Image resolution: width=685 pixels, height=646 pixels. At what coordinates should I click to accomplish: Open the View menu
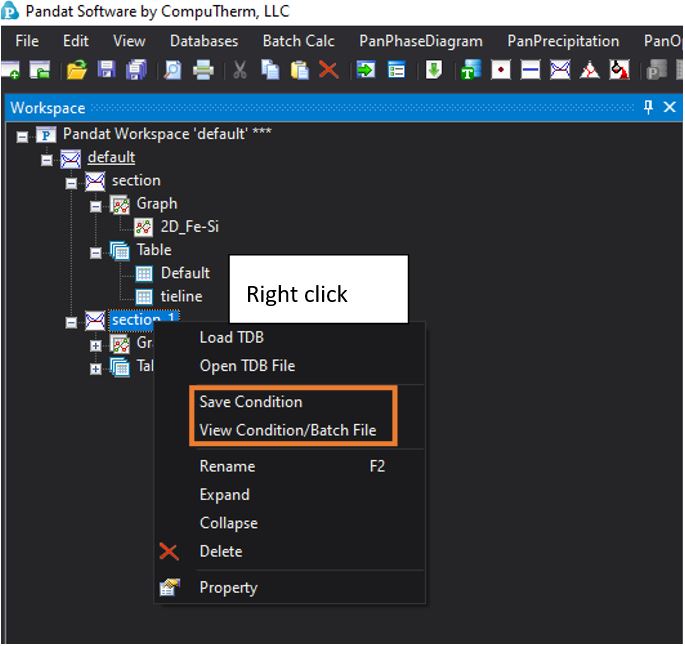click(x=129, y=41)
